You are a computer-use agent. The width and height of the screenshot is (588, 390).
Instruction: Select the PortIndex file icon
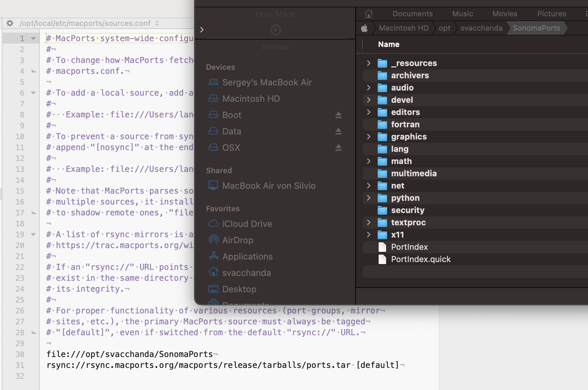[382, 247]
